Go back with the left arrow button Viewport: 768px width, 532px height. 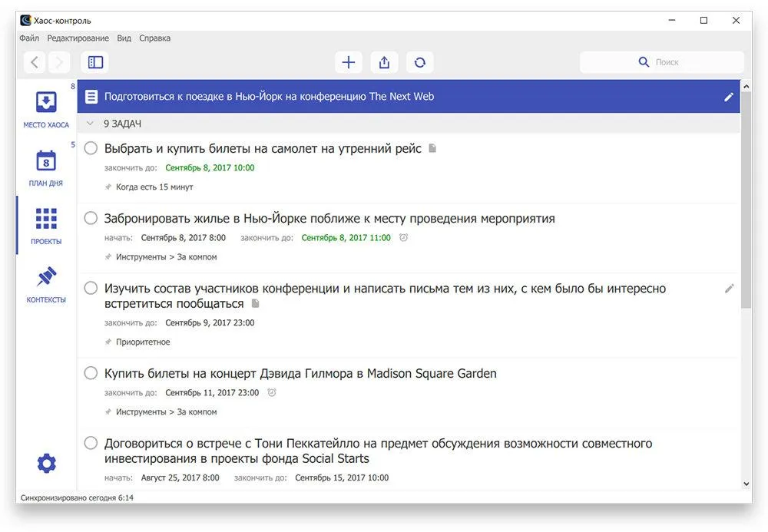pos(35,62)
